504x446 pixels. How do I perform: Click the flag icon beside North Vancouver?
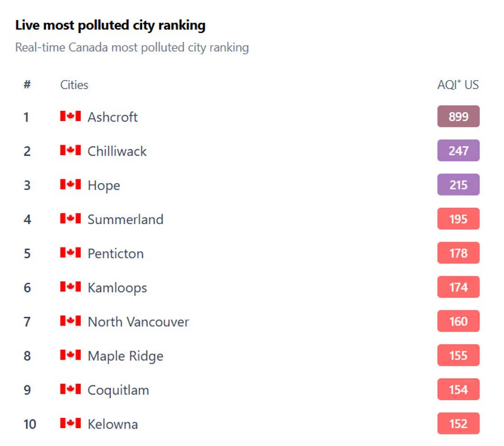click(71, 320)
